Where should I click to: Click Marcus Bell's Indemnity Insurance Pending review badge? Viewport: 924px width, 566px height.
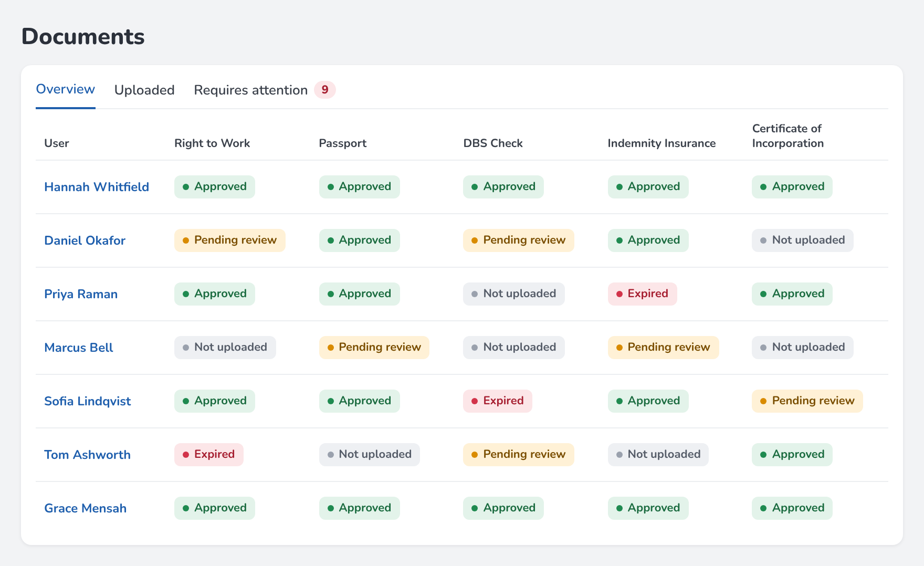[x=664, y=348]
